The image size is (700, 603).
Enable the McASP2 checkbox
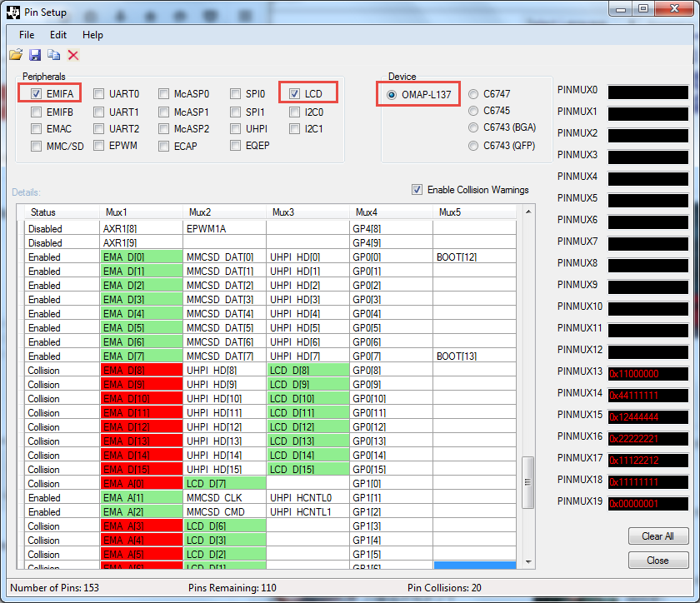(x=164, y=129)
